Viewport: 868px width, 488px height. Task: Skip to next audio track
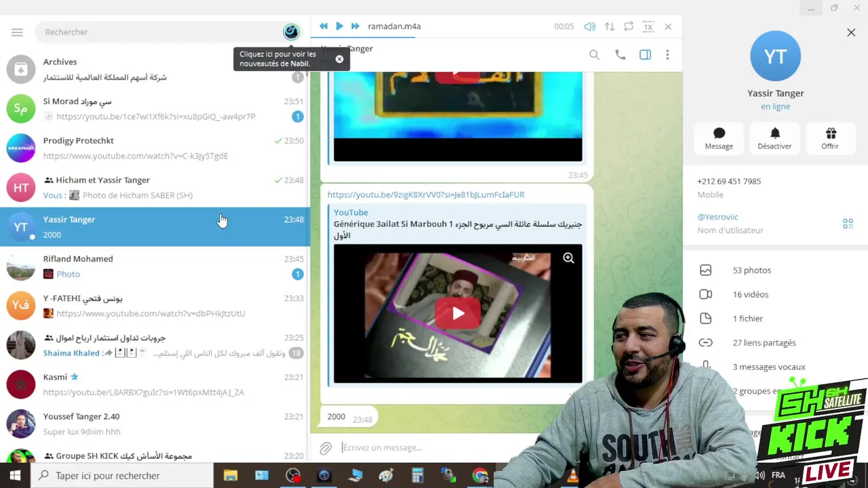point(355,26)
